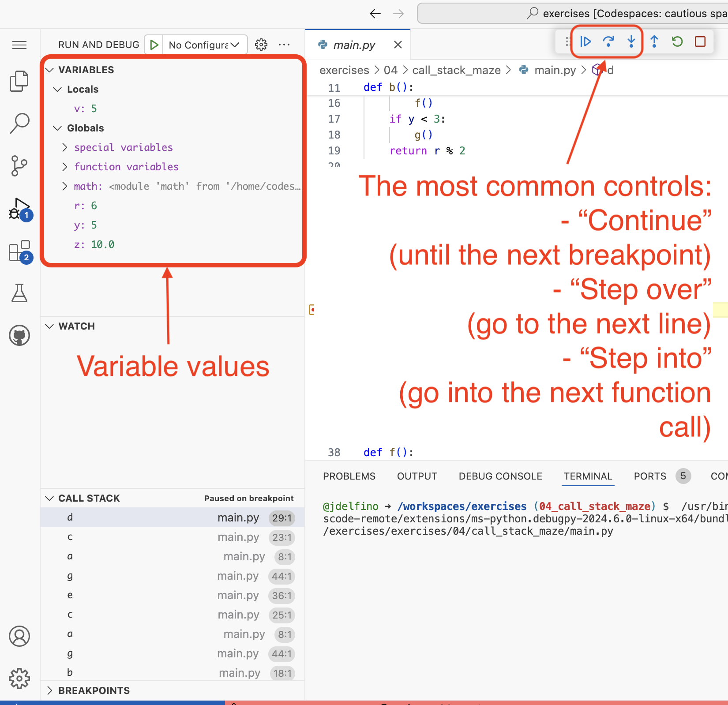Open the Accounts menu icon
This screenshot has height=705, width=728.
[x=19, y=636]
